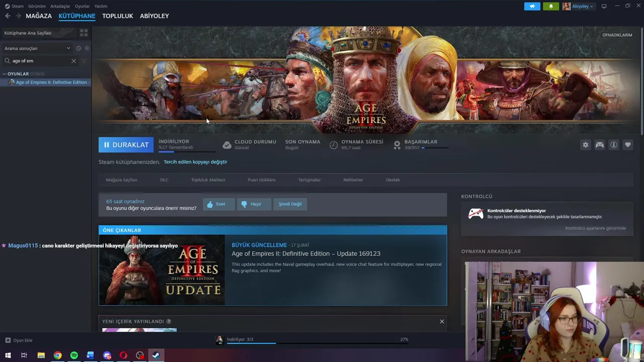This screenshot has height=362, width=644.
Task: Open Task View on taskbar
Action: click(x=24, y=355)
